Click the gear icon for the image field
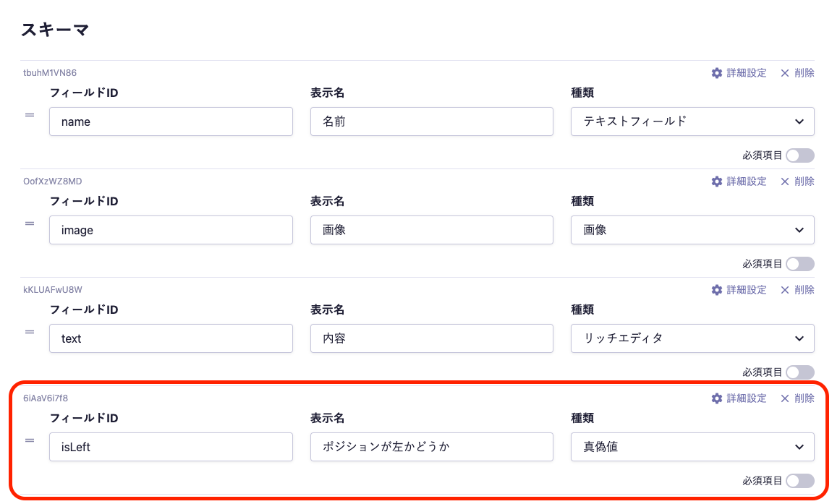This screenshot has height=504, width=832. pos(717,181)
